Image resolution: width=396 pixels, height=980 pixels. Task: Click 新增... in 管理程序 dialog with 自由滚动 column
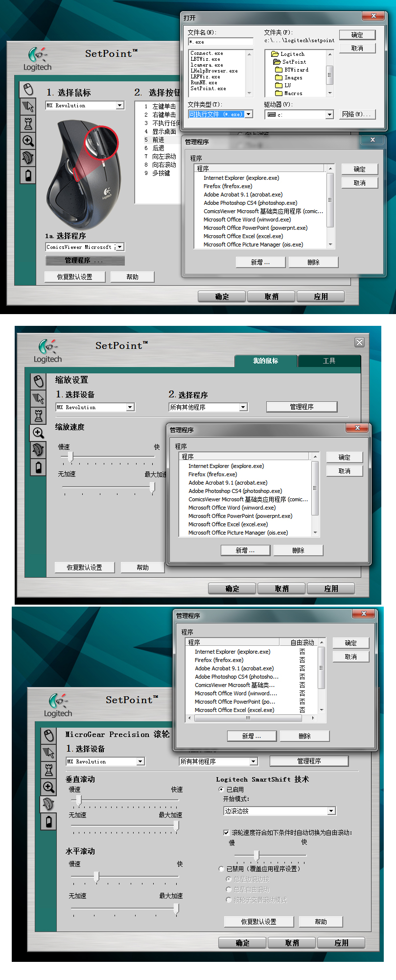coord(252,736)
